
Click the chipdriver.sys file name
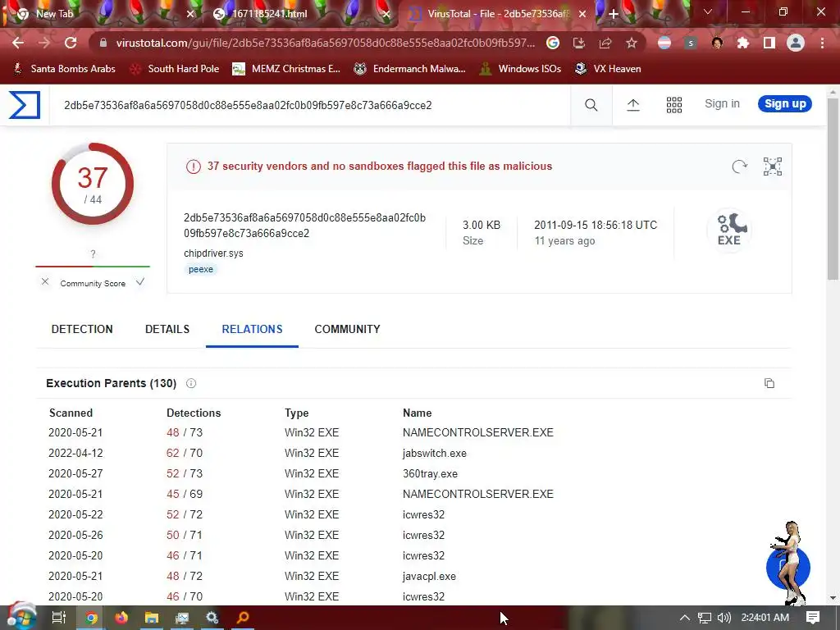[213, 253]
